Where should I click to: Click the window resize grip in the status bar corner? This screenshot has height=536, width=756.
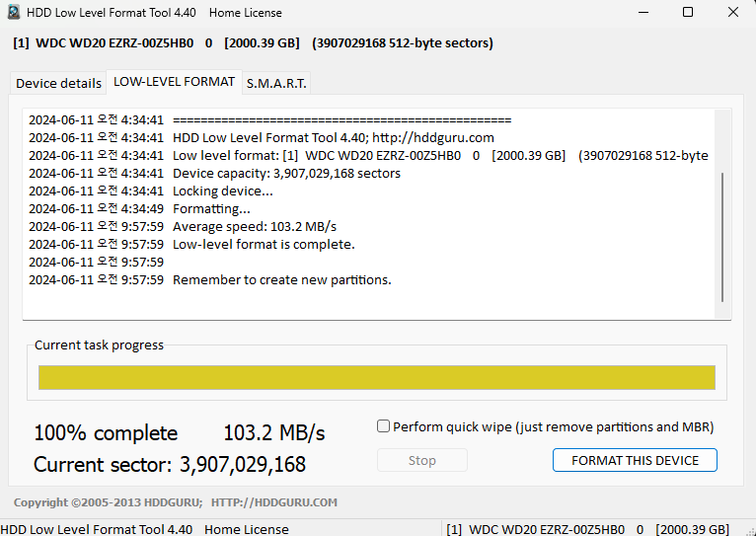pos(750,531)
